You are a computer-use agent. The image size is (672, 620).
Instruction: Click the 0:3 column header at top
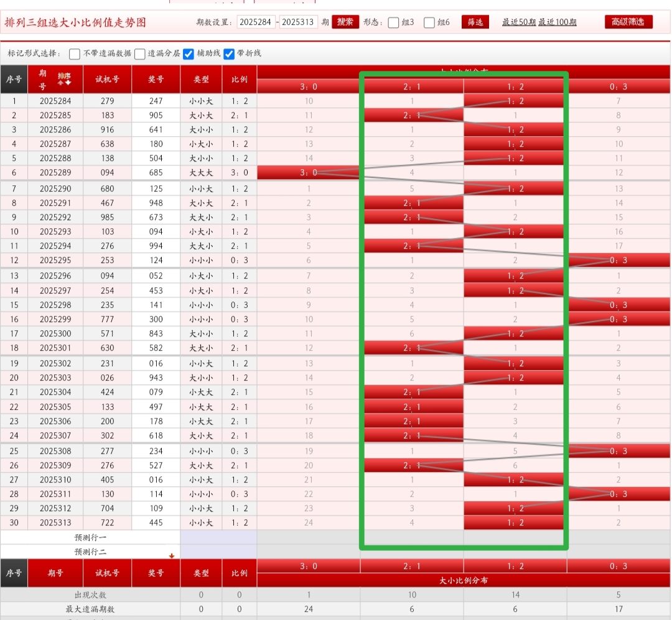(x=620, y=87)
